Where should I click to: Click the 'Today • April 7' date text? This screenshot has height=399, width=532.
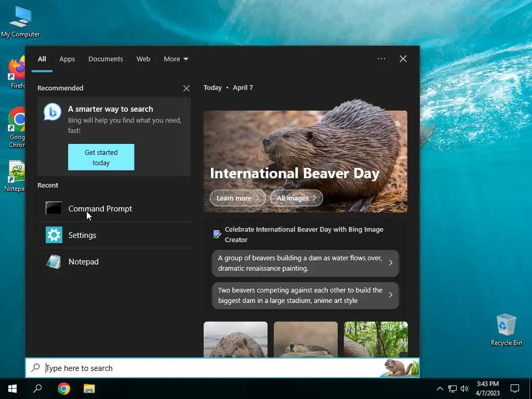point(228,87)
